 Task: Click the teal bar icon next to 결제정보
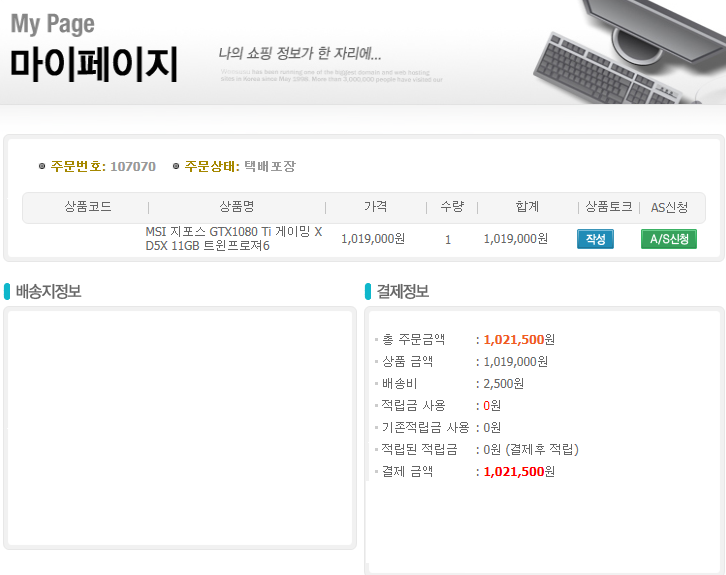click(x=368, y=292)
